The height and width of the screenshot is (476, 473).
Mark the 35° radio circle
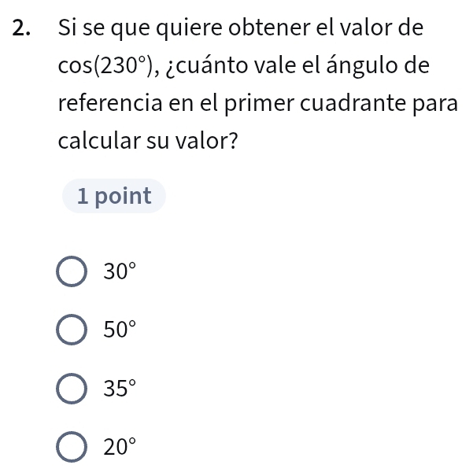(x=71, y=389)
